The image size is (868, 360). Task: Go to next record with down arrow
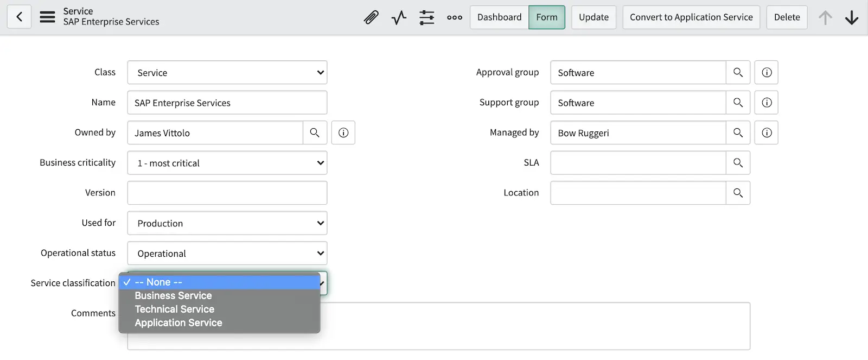click(x=852, y=17)
